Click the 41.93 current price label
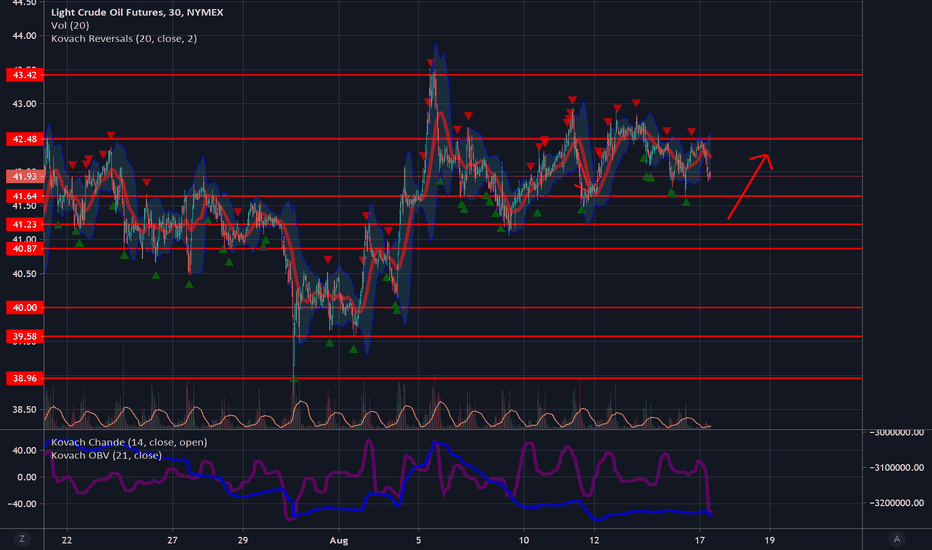This screenshot has width=932, height=550. (x=25, y=176)
